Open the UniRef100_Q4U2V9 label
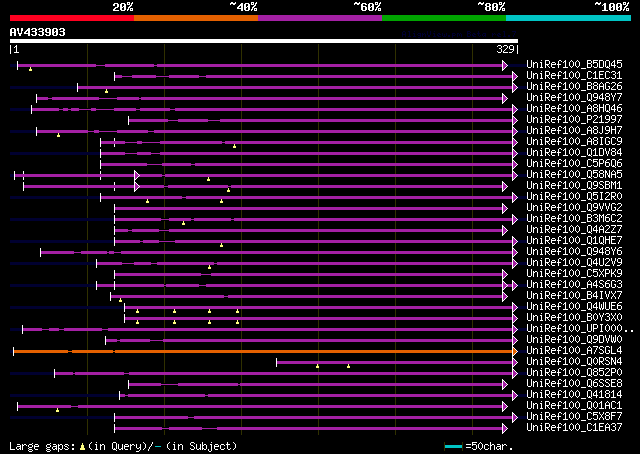This screenshot has height=454, width=640. coord(574,263)
